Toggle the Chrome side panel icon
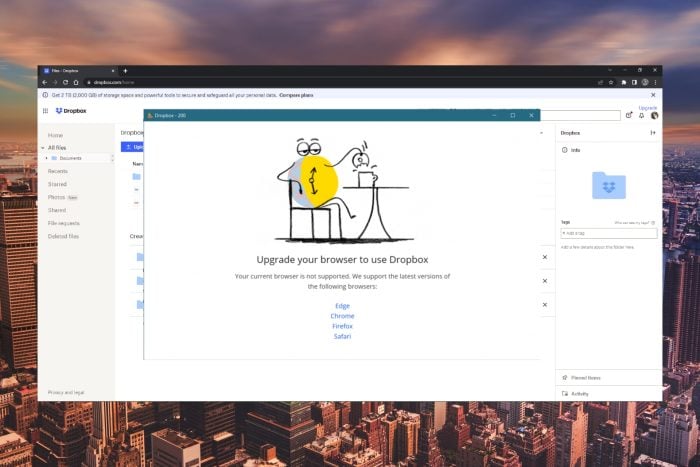Image resolution: width=700 pixels, height=467 pixels. (634, 82)
